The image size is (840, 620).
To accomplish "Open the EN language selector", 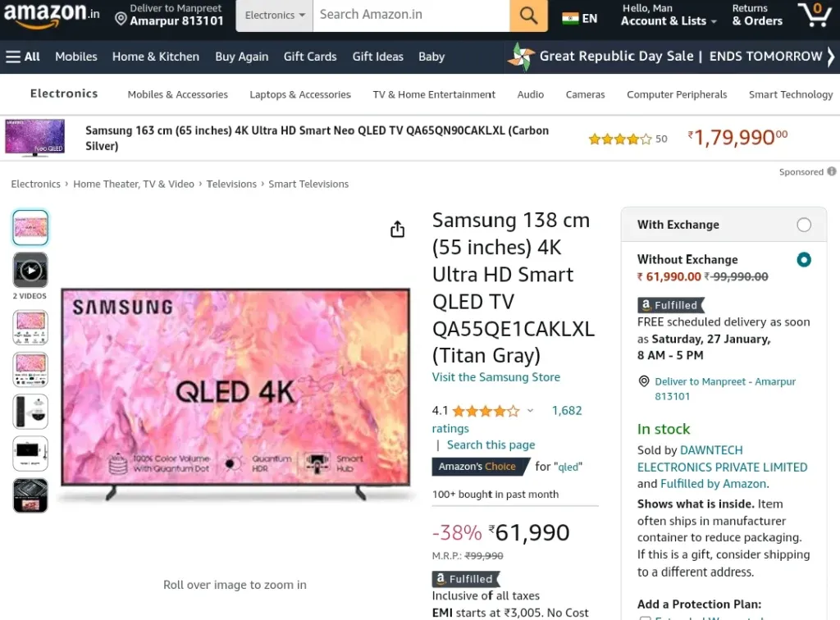I will coord(580,19).
